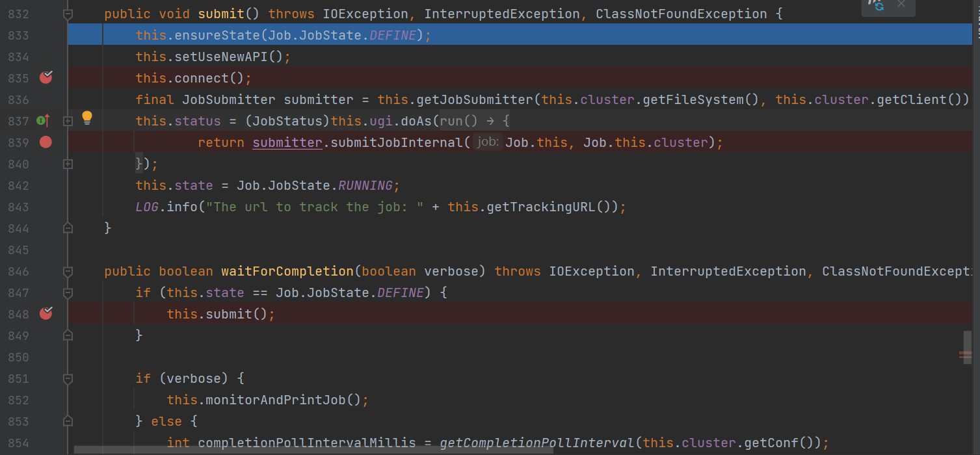Expand the fold marker at line 840
Screen dimensions: 980x455
(x=68, y=164)
